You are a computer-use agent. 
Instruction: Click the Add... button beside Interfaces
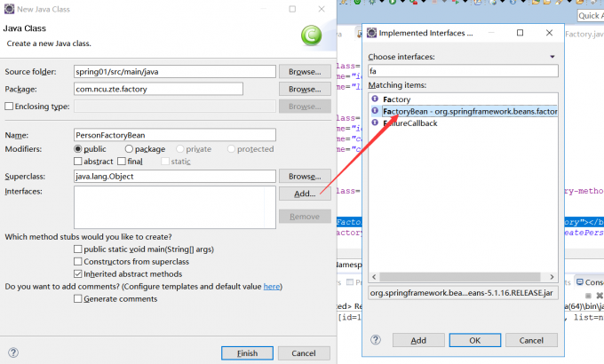tap(305, 194)
